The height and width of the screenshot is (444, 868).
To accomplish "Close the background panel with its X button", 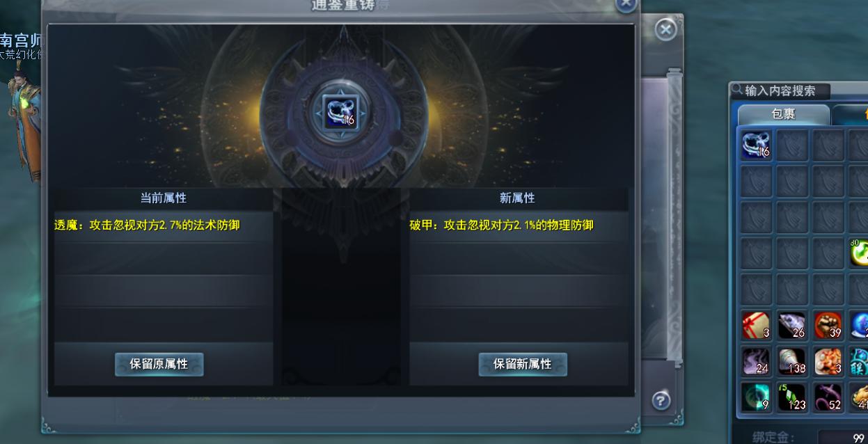I will click(x=666, y=29).
